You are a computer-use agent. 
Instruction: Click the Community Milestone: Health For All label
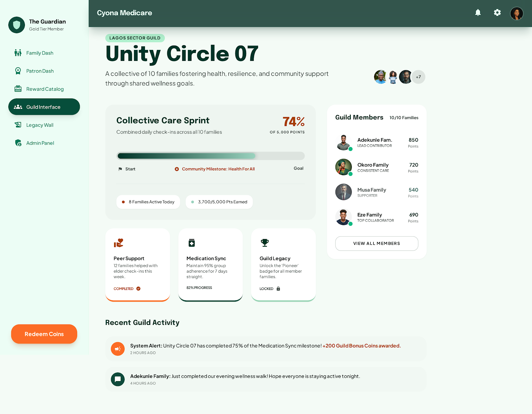pyautogui.click(x=218, y=169)
